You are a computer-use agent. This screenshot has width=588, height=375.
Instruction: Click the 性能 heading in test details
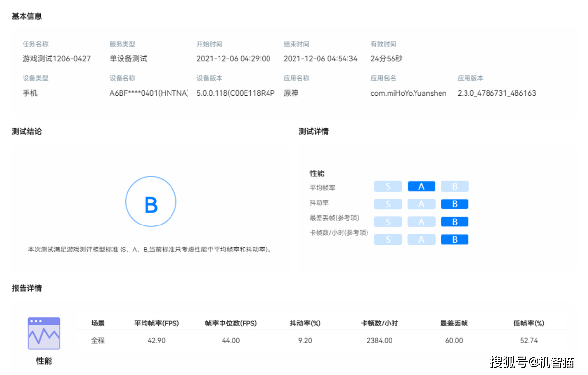coord(317,174)
